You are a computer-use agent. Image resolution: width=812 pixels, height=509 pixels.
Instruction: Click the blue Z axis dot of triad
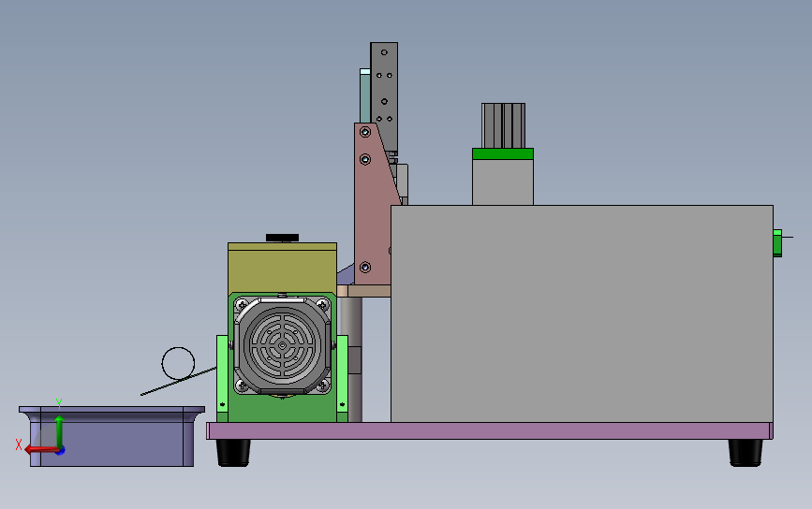61,451
